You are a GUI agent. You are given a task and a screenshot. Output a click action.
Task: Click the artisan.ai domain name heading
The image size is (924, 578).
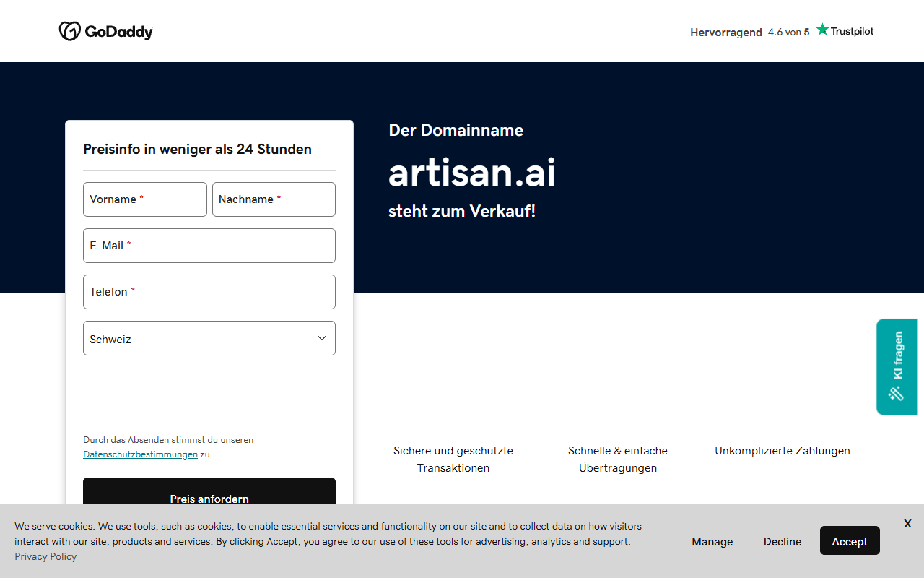point(472,173)
